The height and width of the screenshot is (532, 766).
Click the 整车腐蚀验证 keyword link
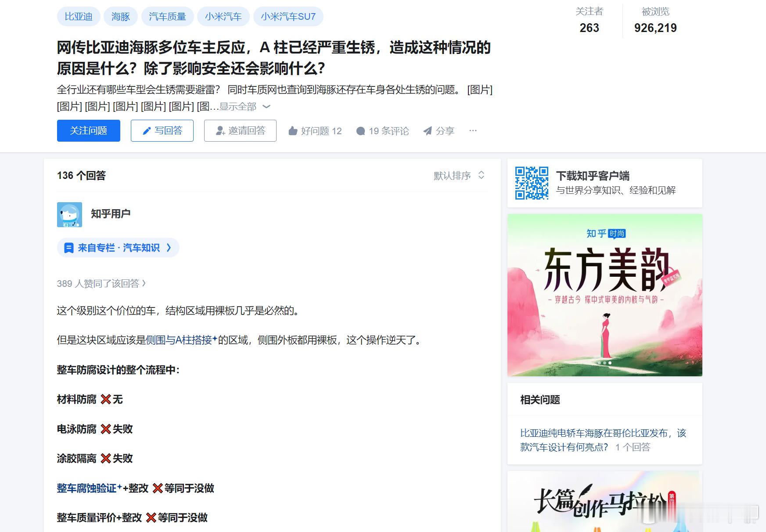(x=89, y=488)
